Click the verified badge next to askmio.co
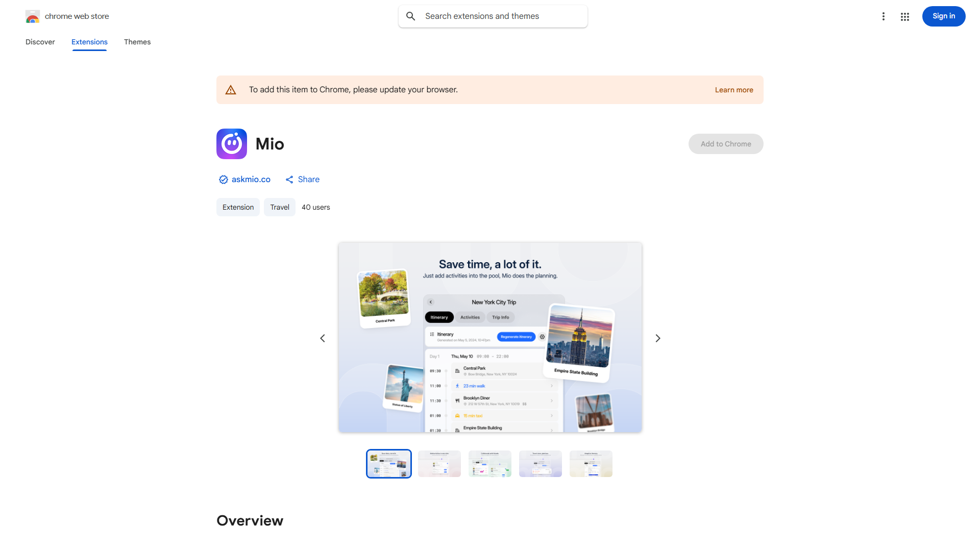 pyautogui.click(x=223, y=180)
